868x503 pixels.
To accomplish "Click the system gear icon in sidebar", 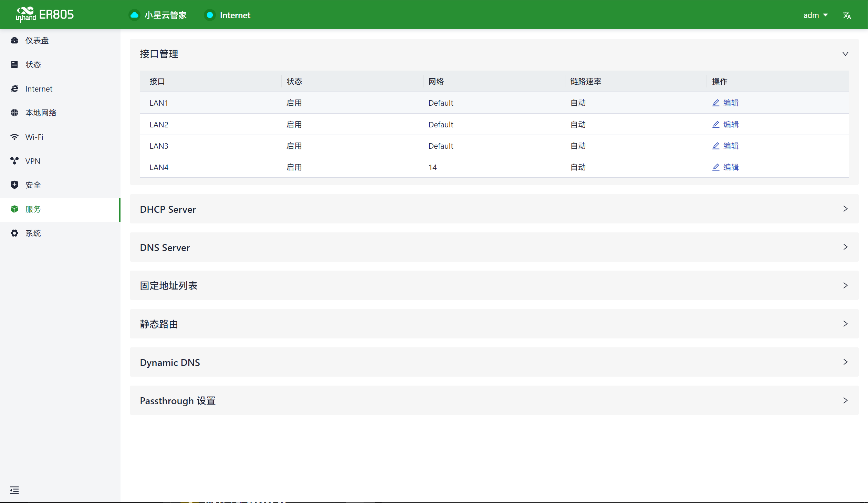I will click(14, 233).
